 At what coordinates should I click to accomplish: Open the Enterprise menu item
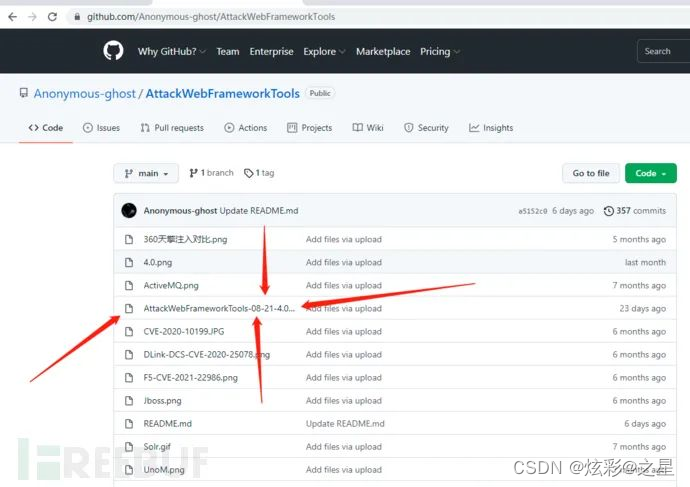(x=271, y=51)
